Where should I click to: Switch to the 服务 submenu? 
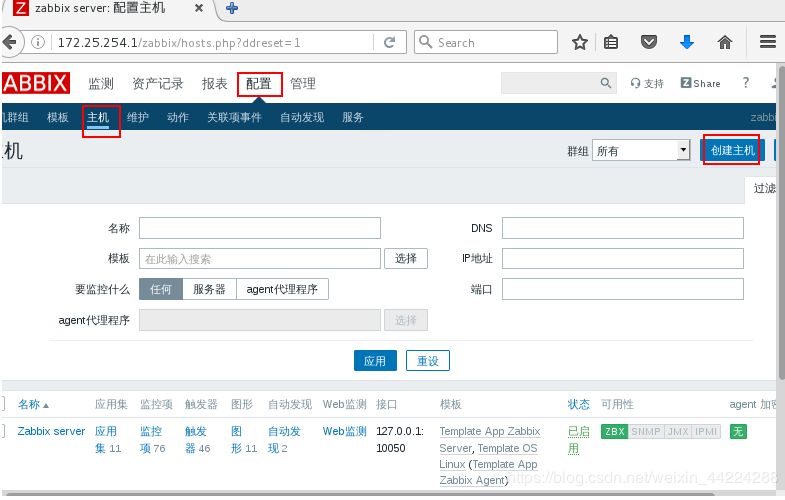(352, 117)
